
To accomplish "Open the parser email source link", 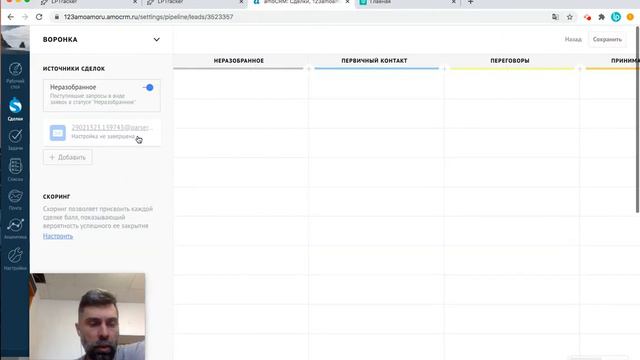I will pos(112,128).
